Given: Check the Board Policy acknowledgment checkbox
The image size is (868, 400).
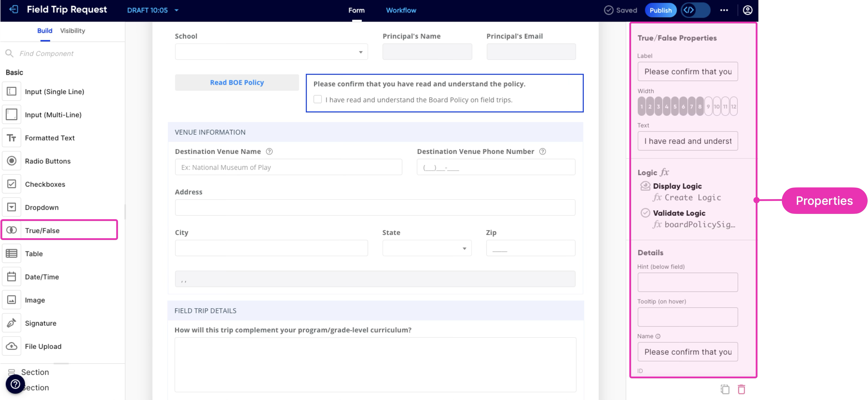Looking at the screenshot, I should (317, 99).
